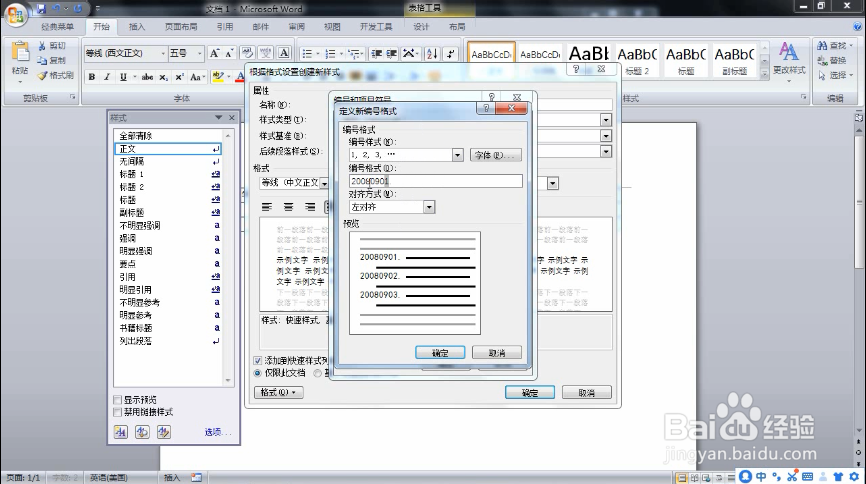Toggle Bold formatting in ribbon
The height and width of the screenshot is (484, 866).
[92, 77]
